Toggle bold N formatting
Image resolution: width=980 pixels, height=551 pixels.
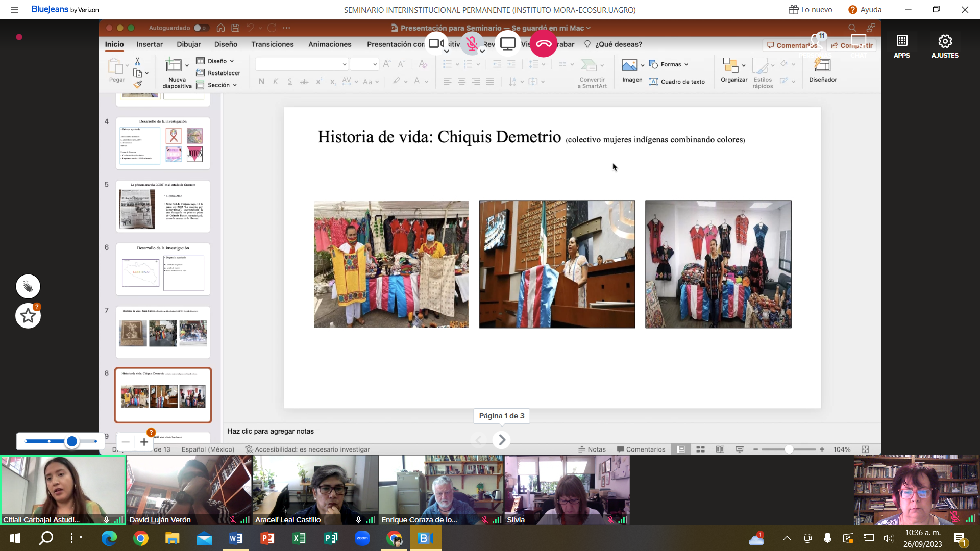coord(261,81)
